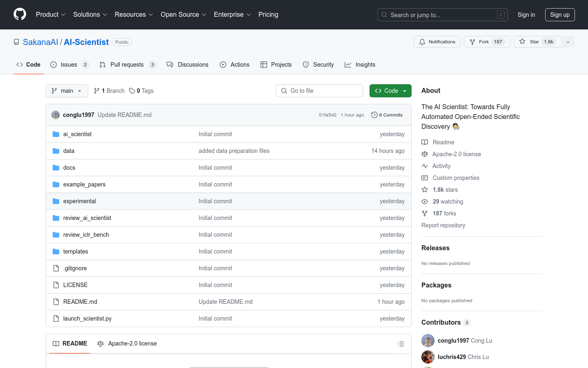
Task: View the 1.8k stars link
Action: click(x=440, y=190)
